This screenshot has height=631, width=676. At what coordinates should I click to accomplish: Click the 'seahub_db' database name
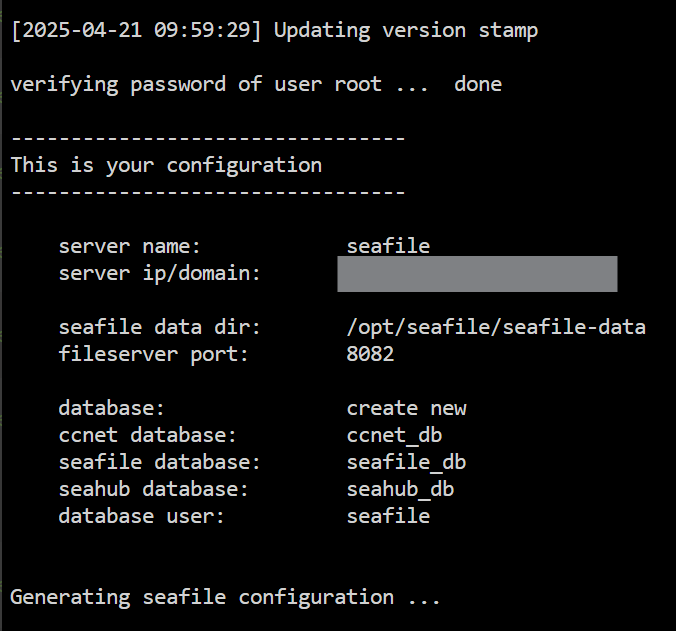pyautogui.click(x=400, y=489)
